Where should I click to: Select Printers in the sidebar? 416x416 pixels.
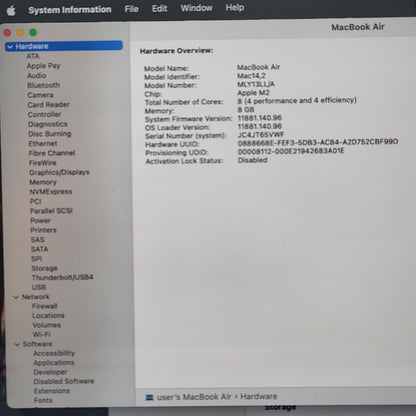43,230
